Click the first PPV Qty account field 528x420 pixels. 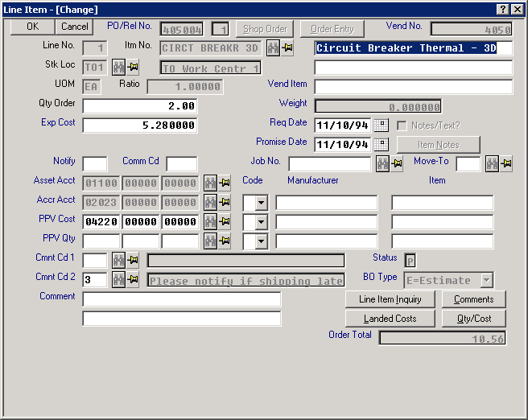coord(101,241)
